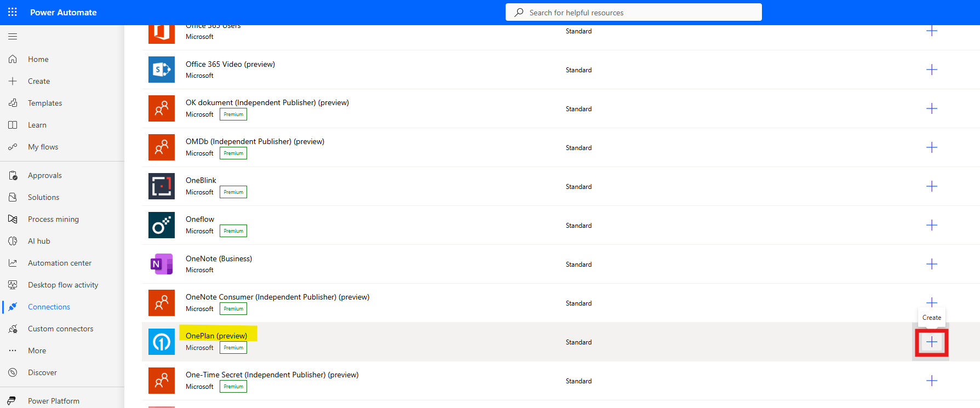The image size is (980, 408).
Task: Click the Automation center chart icon
Action: [x=13, y=263]
